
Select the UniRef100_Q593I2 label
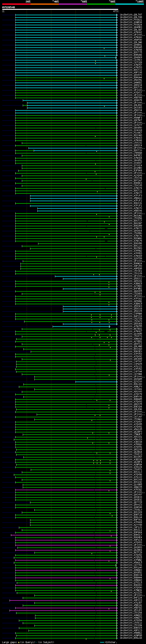[x=131, y=279]
